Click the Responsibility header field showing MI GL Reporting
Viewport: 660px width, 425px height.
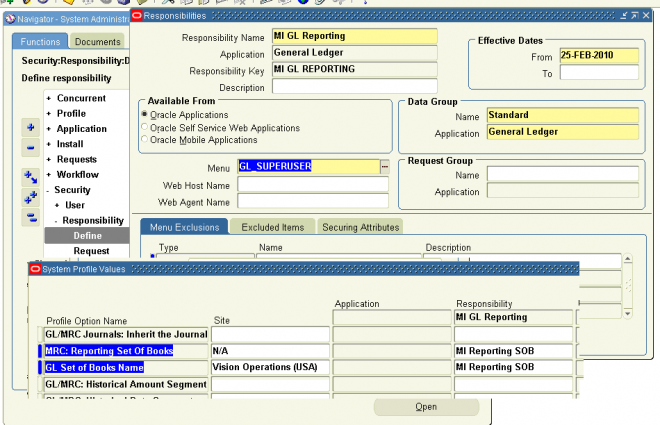[514, 317]
